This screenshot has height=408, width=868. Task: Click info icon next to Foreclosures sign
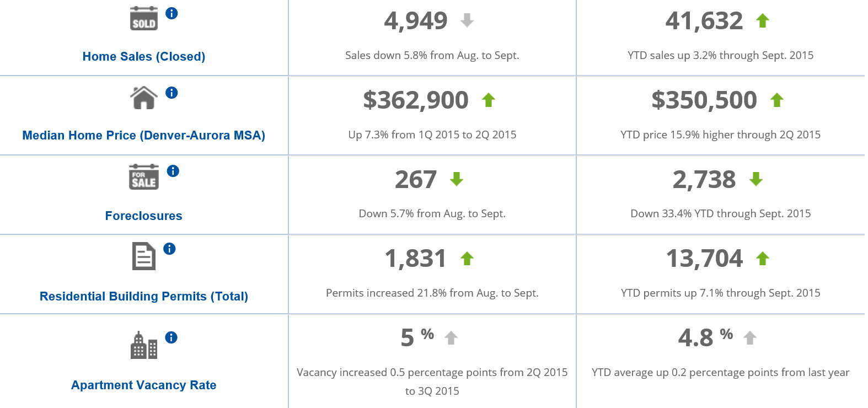pos(173,171)
